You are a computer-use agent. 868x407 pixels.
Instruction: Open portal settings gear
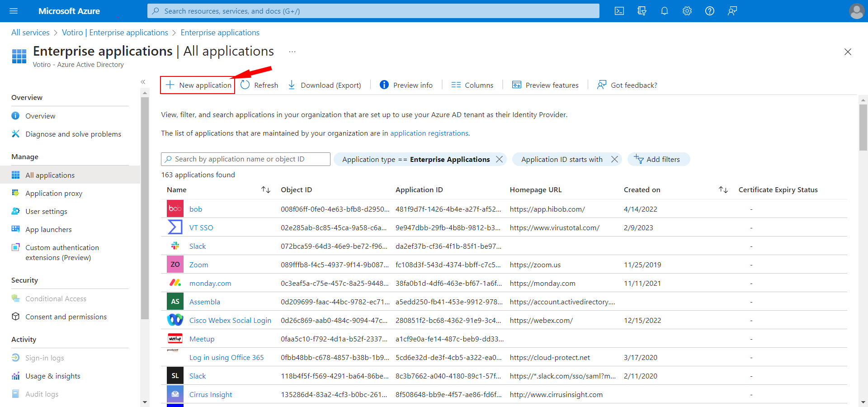(687, 11)
